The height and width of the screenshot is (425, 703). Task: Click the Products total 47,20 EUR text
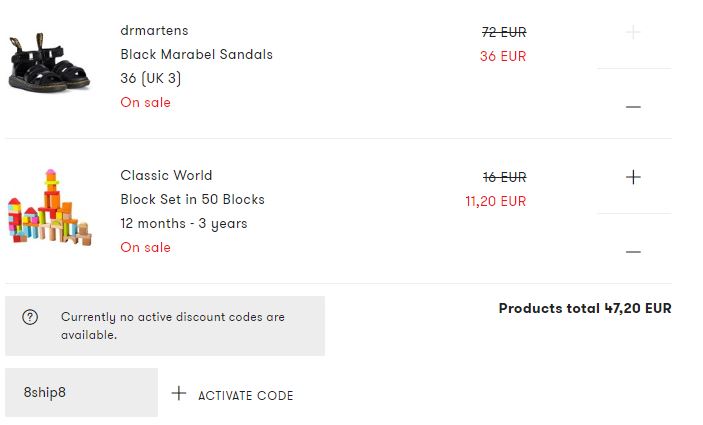click(x=585, y=308)
